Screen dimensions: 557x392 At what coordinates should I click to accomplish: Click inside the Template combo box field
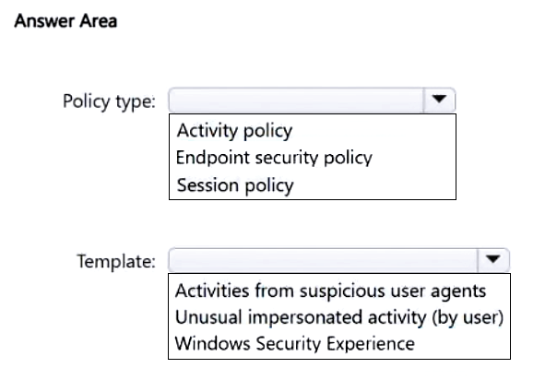click(323, 259)
